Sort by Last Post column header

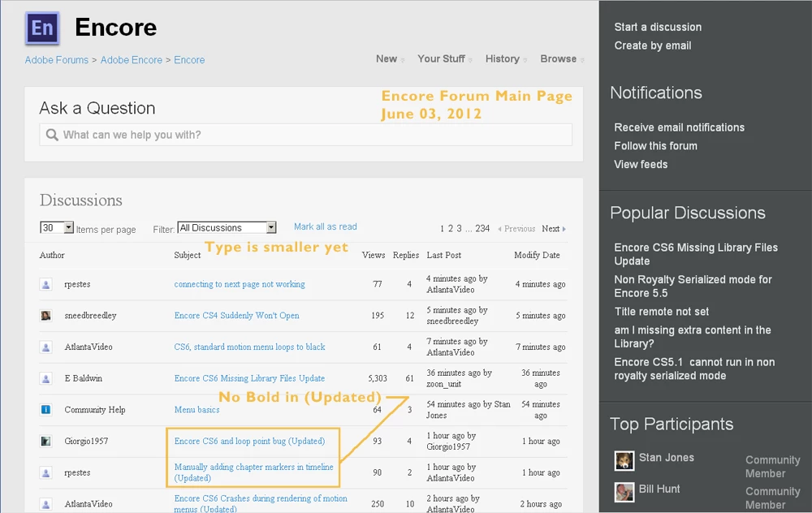point(443,255)
